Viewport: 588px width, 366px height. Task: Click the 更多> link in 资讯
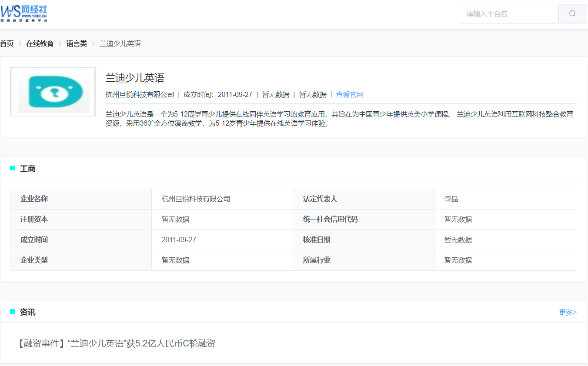[568, 312]
